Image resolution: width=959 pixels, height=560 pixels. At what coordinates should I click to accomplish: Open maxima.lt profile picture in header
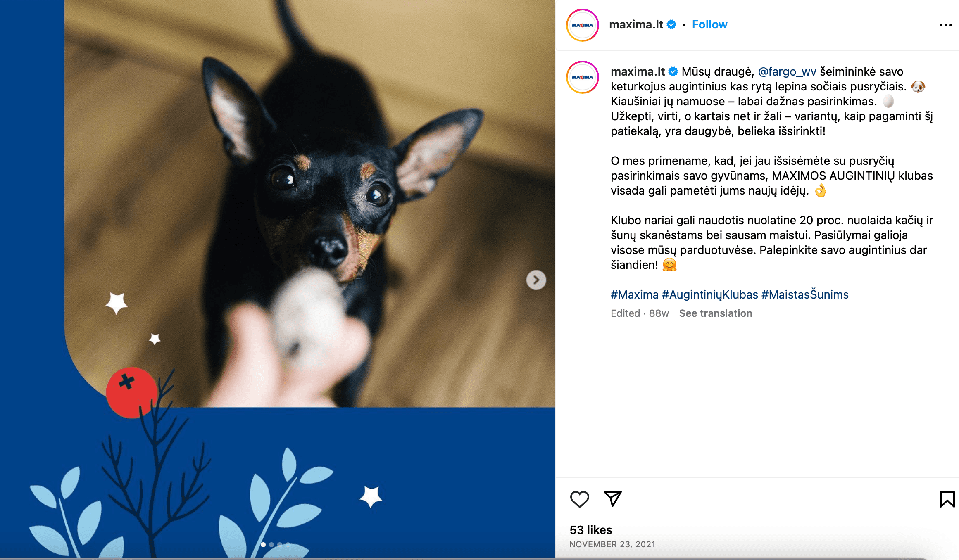(x=582, y=25)
